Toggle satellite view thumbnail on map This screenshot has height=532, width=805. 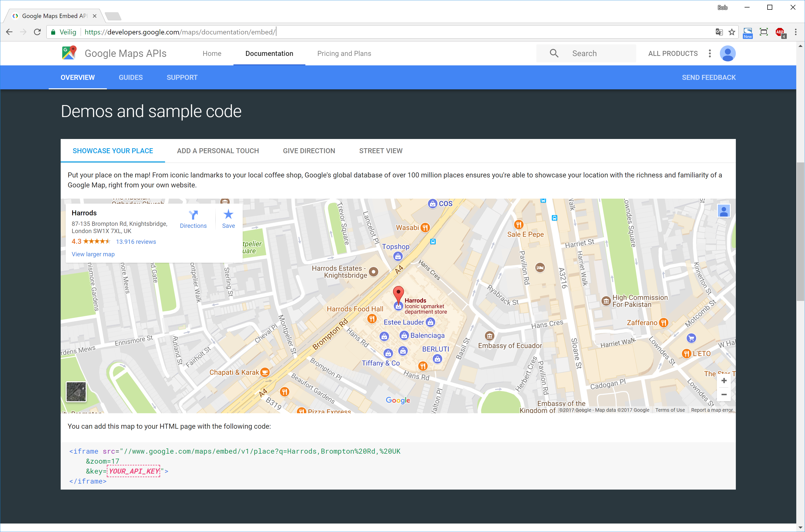76,392
